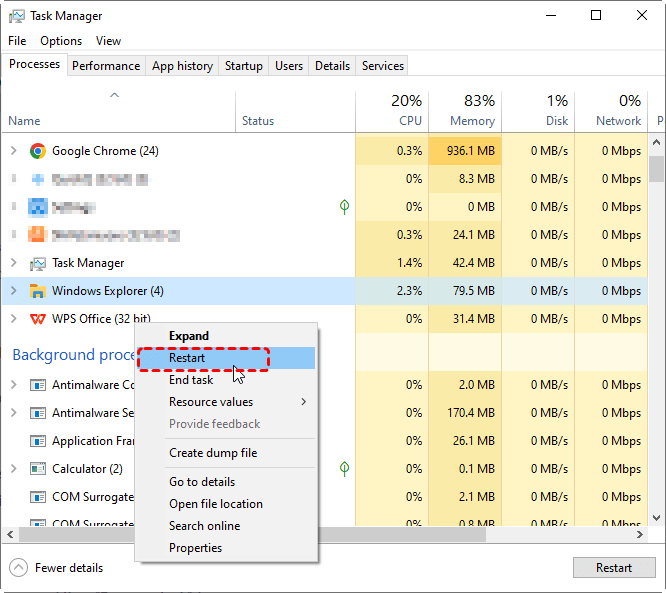Click the Background processes group heading
The image size is (666, 593).
click(x=73, y=355)
